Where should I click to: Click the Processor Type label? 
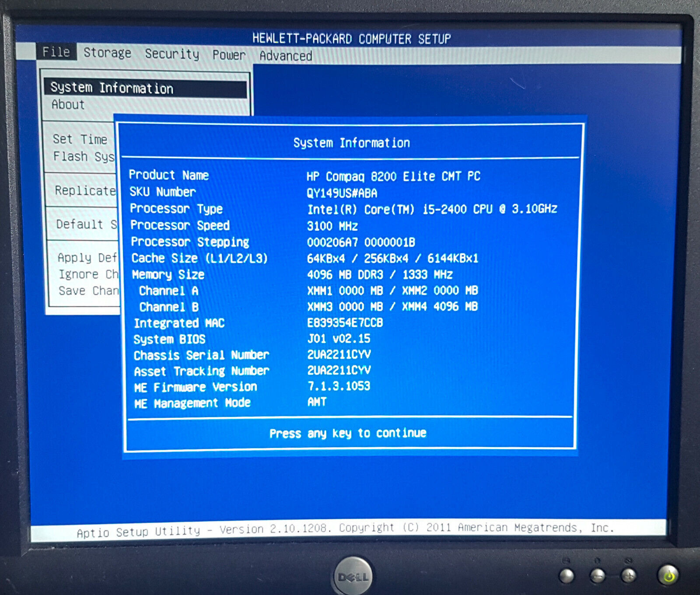coord(176,209)
